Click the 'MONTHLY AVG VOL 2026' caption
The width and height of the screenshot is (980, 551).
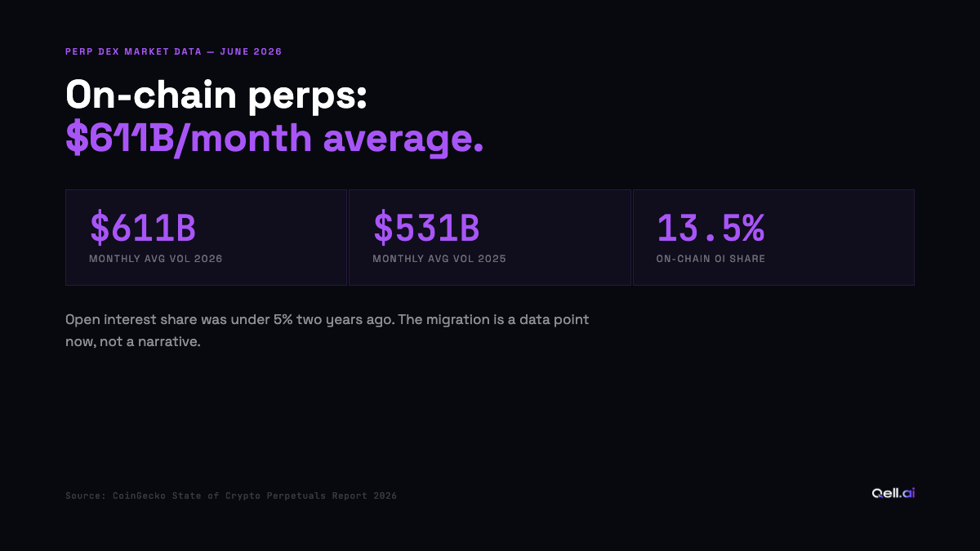pos(156,259)
